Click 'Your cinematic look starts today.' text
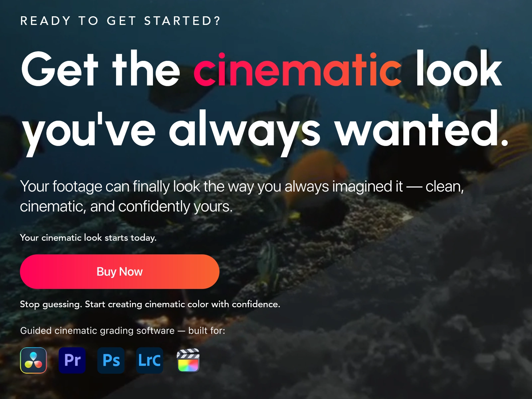 (x=88, y=238)
